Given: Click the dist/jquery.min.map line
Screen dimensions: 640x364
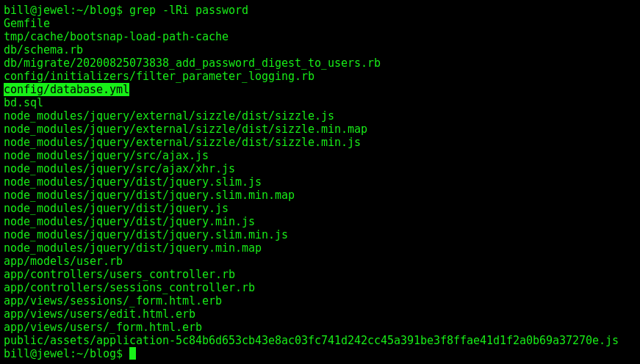Looking at the screenshot, I should pyautogui.click(x=133, y=247).
